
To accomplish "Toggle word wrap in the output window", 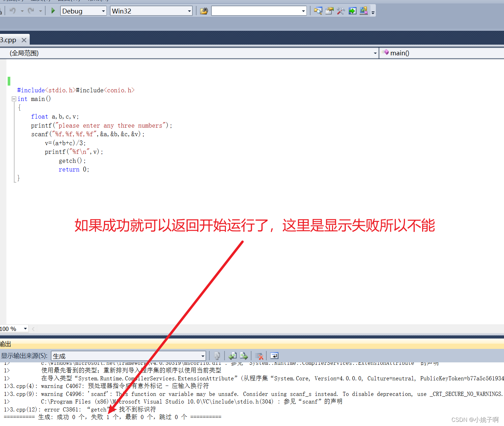I will 274,355.
